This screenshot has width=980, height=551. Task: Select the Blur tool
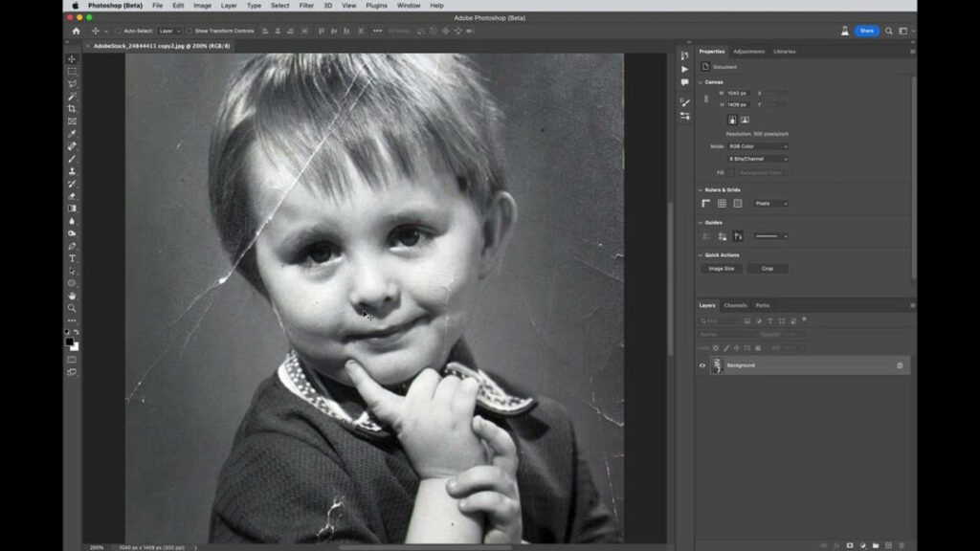(72, 221)
